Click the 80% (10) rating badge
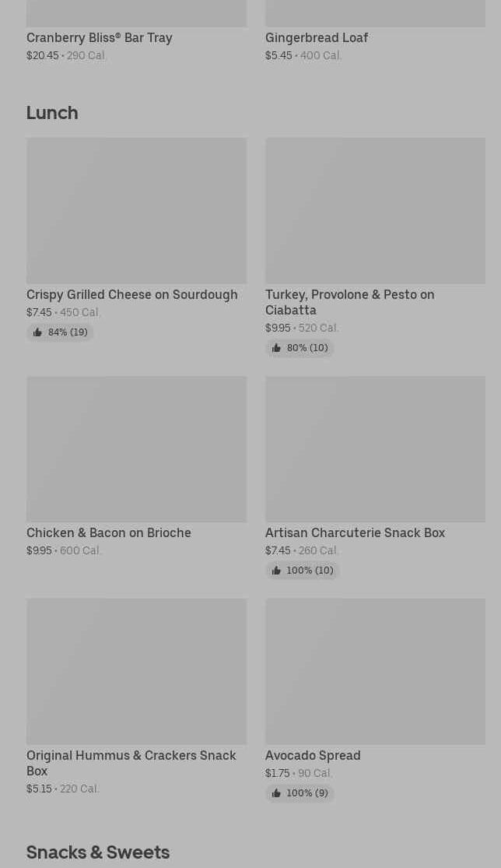The height and width of the screenshot is (868, 501). (300, 348)
